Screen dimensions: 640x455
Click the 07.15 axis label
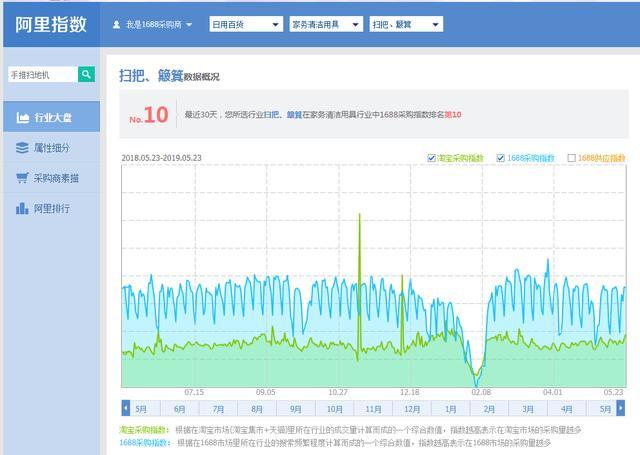(194, 392)
